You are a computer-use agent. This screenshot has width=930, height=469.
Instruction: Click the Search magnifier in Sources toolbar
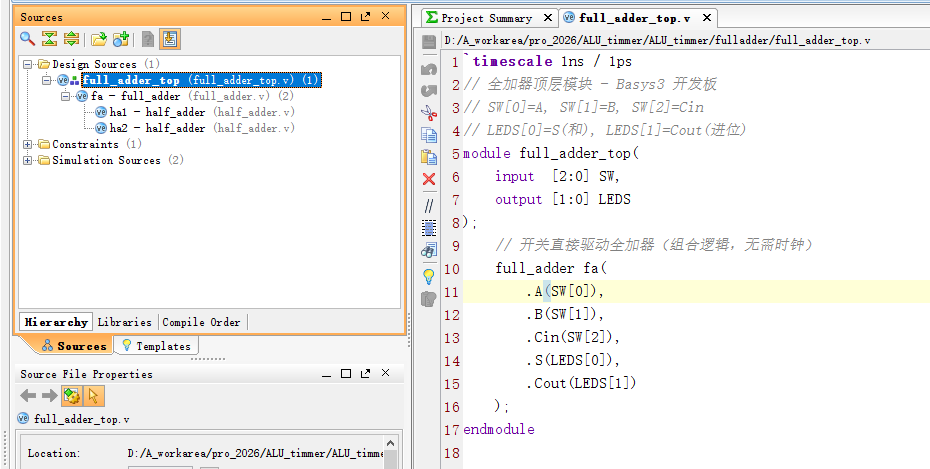pyautogui.click(x=27, y=39)
